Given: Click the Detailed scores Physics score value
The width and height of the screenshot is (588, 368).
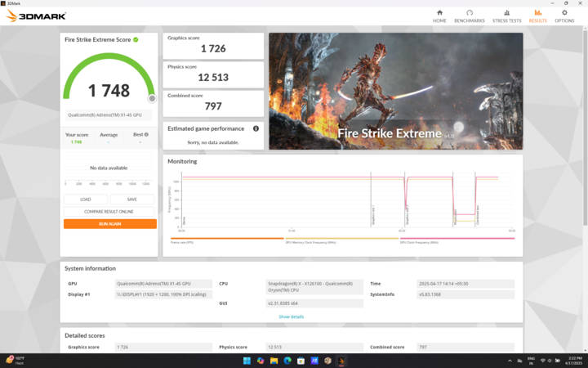Looking at the screenshot, I should [x=314, y=347].
